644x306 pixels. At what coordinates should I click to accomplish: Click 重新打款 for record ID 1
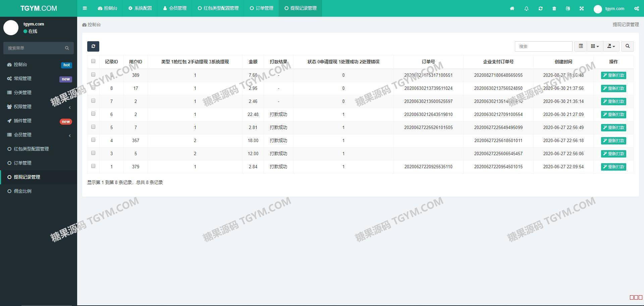point(613,167)
